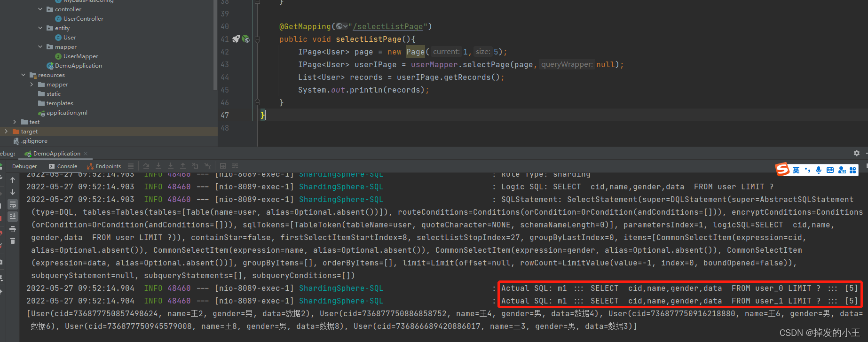
Task: Click globe icon in @GetMapping annotation
Action: tap(339, 26)
